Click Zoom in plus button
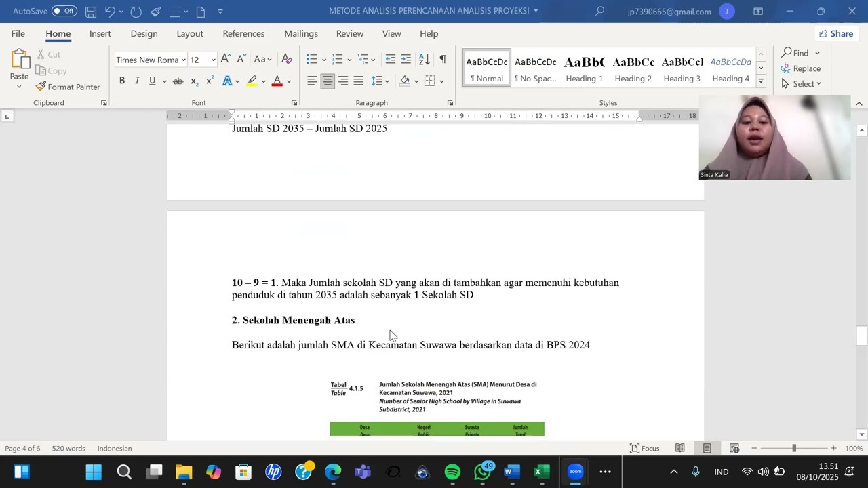Screen dimensions: 868x488 tap(833, 448)
